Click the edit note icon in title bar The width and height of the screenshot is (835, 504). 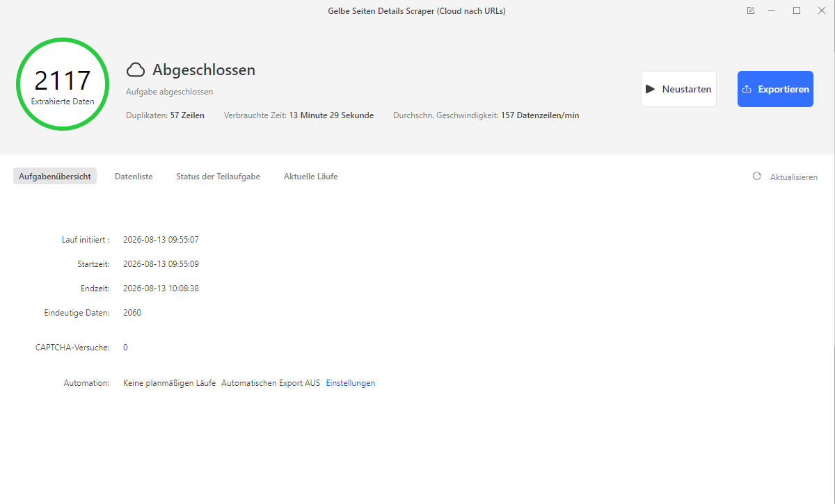coord(750,10)
